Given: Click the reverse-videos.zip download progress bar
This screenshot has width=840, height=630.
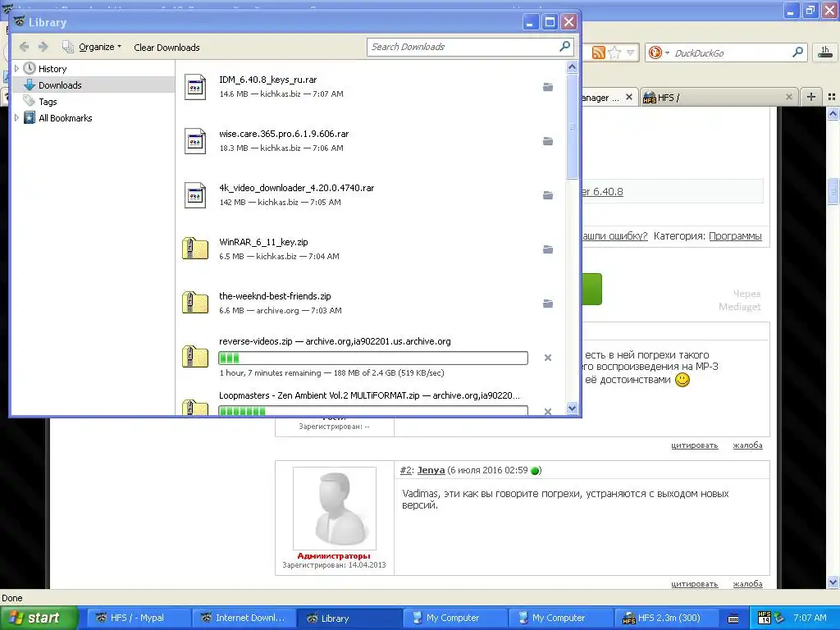Looking at the screenshot, I should (373, 358).
